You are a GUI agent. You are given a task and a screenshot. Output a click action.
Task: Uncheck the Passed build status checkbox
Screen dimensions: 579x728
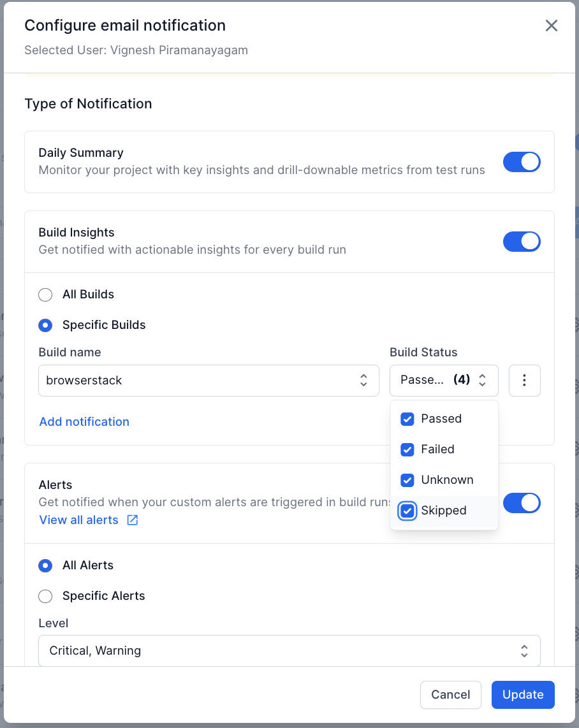pyautogui.click(x=407, y=419)
